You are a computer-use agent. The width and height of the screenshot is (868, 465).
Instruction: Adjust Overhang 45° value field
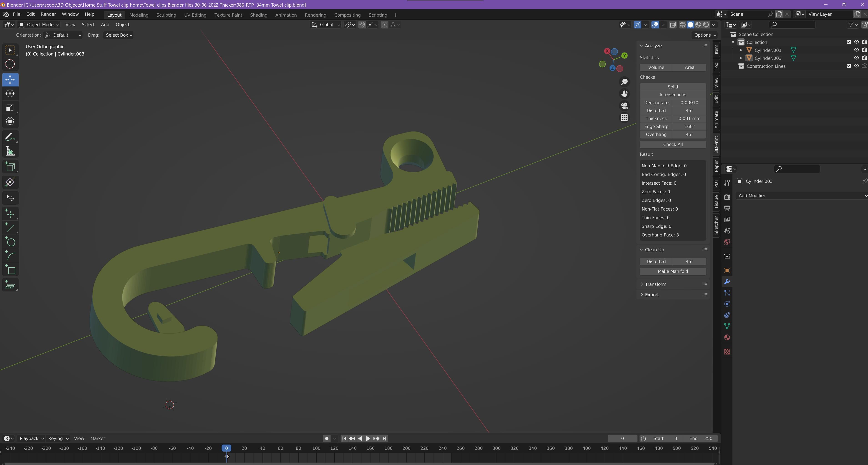coord(689,134)
